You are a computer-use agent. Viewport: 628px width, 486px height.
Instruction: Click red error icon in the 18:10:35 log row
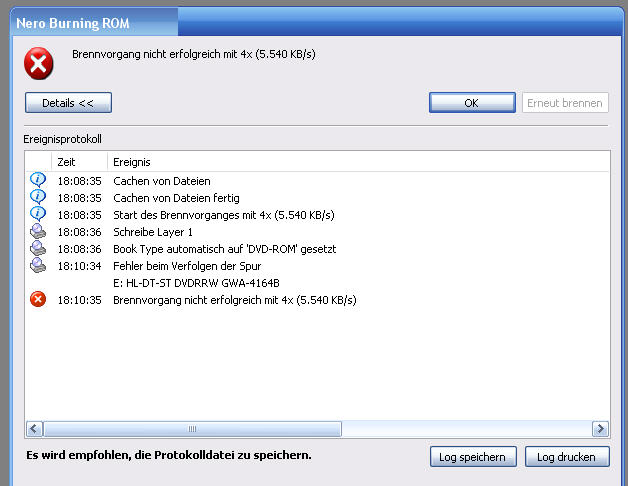point(38,299)
